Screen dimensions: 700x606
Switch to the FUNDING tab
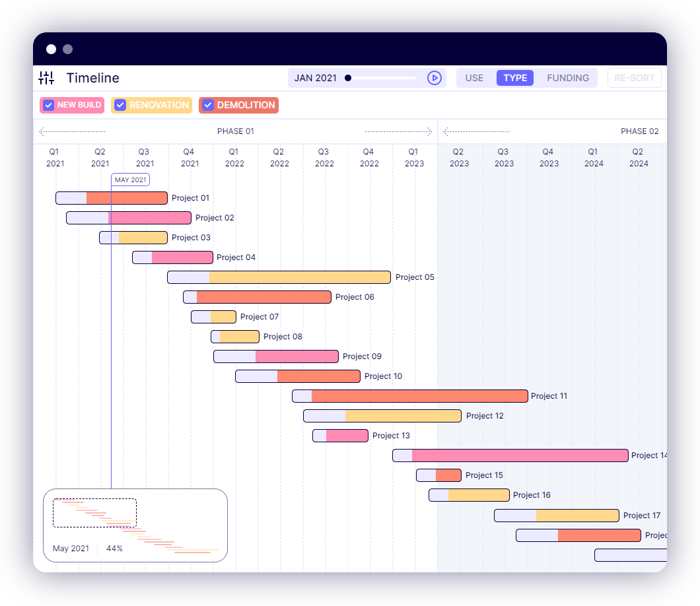click(568, 78)
